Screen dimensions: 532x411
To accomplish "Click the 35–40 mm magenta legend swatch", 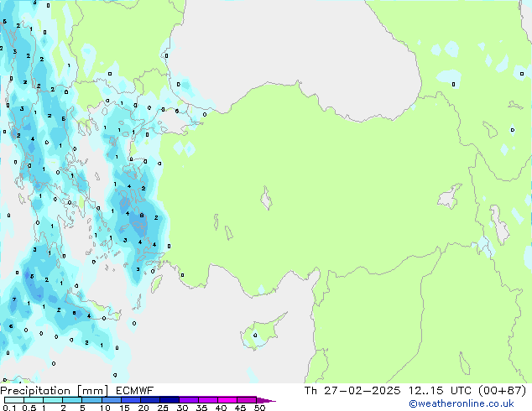I will pos(207,400).
